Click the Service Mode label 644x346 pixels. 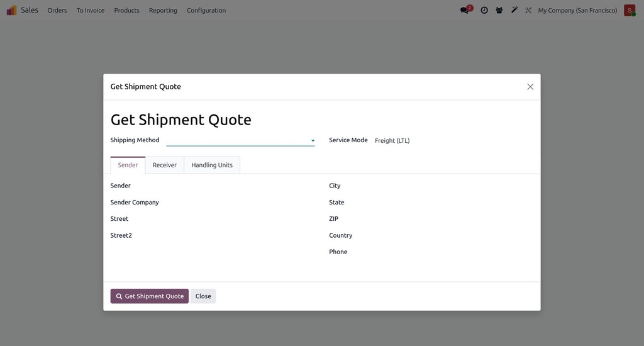348,140
